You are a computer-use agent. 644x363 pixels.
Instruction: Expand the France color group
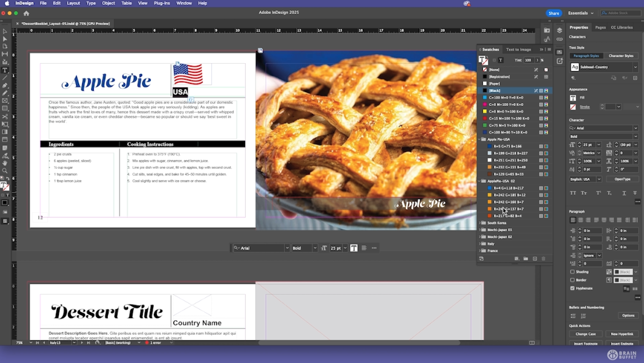pyautogui.click(x=479, y=251)
